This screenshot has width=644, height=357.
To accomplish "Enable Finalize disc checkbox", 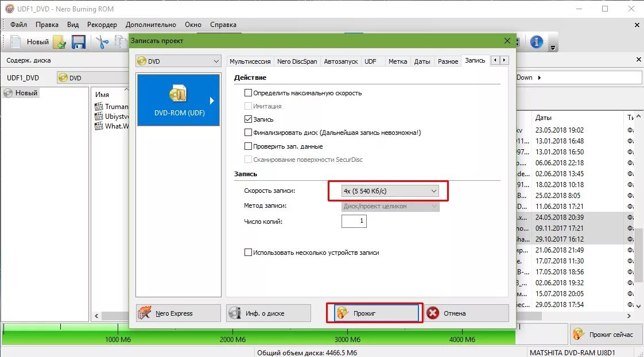I will coord(248,132).
